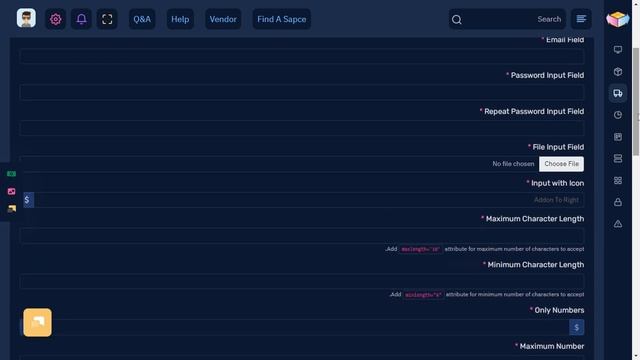Open the grid widgets sidebar icon
This screenshot has width=640, height=360.
coord(618,180)
